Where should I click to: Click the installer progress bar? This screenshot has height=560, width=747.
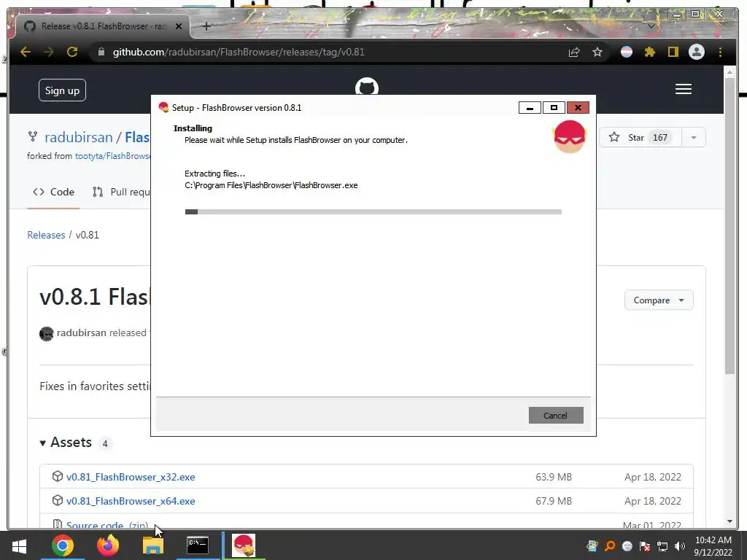coord(373,211)
